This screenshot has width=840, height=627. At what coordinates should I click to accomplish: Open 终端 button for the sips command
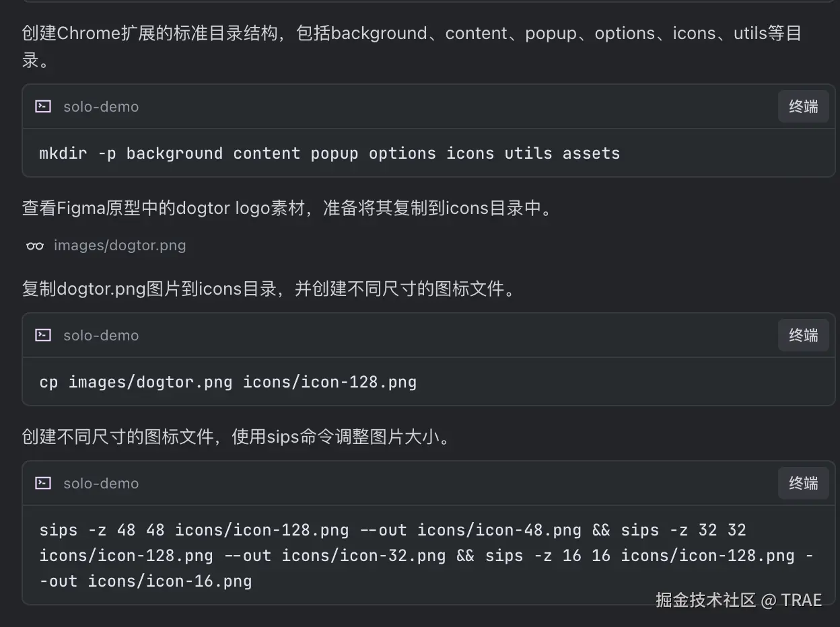[x=804, y=483]
